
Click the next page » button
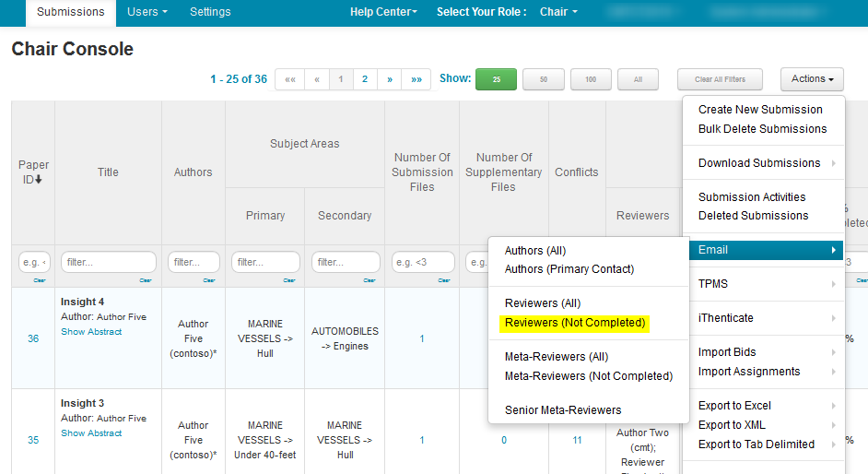[390, 79]
